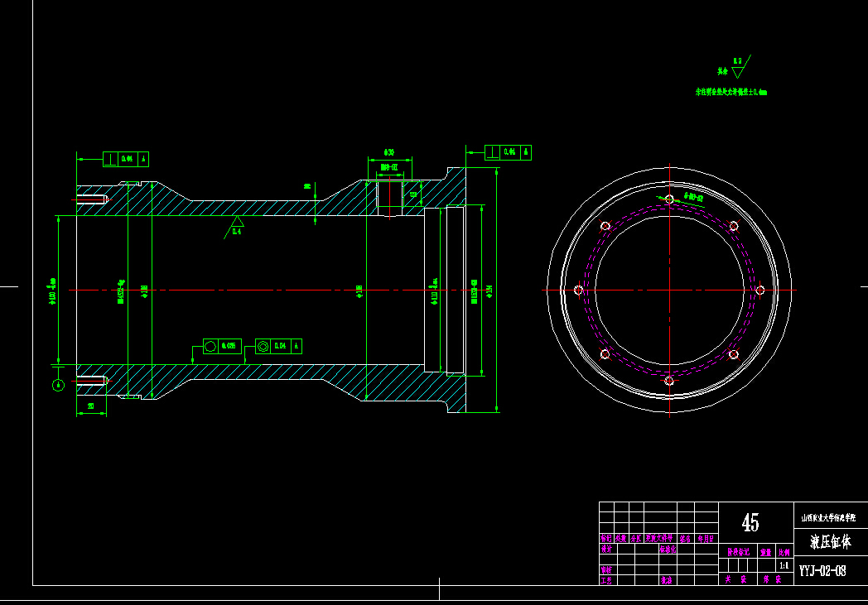This screenshot has height=605, width=868.
Task: Click the green technical note text in the upper right
Action: [x=731, y=92]
